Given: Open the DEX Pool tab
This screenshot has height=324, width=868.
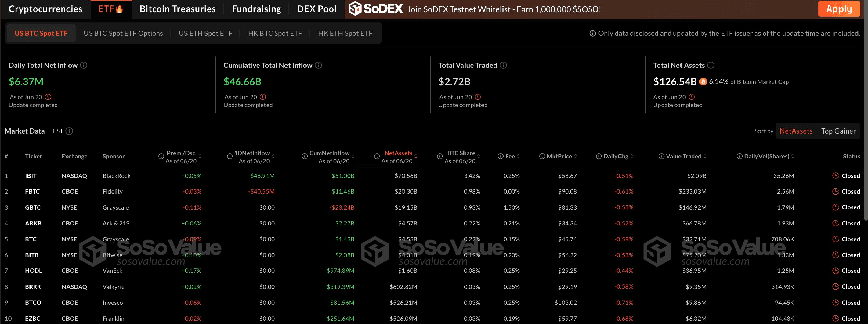Looking at the screenshot, I should coord(317,9).
